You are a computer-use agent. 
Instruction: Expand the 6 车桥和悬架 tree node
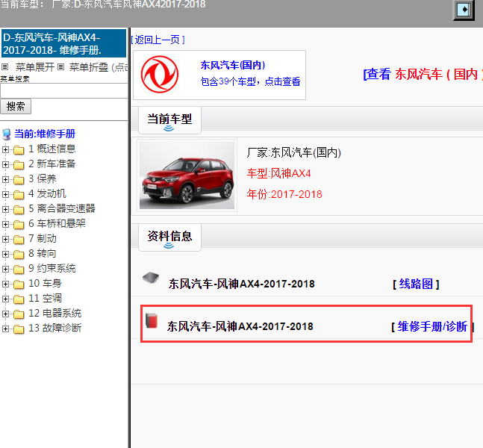click(x=5, y=224)
